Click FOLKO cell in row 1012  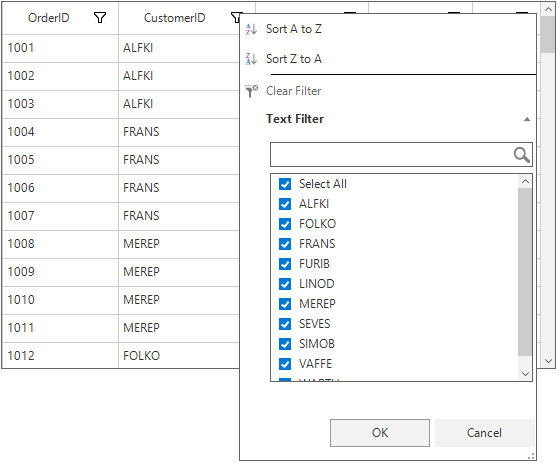[x=179, y=355]
